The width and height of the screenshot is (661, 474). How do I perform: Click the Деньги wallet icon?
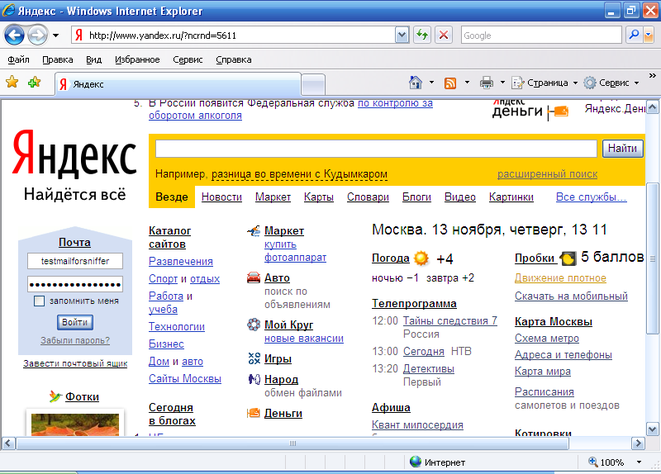pos(253,413)
